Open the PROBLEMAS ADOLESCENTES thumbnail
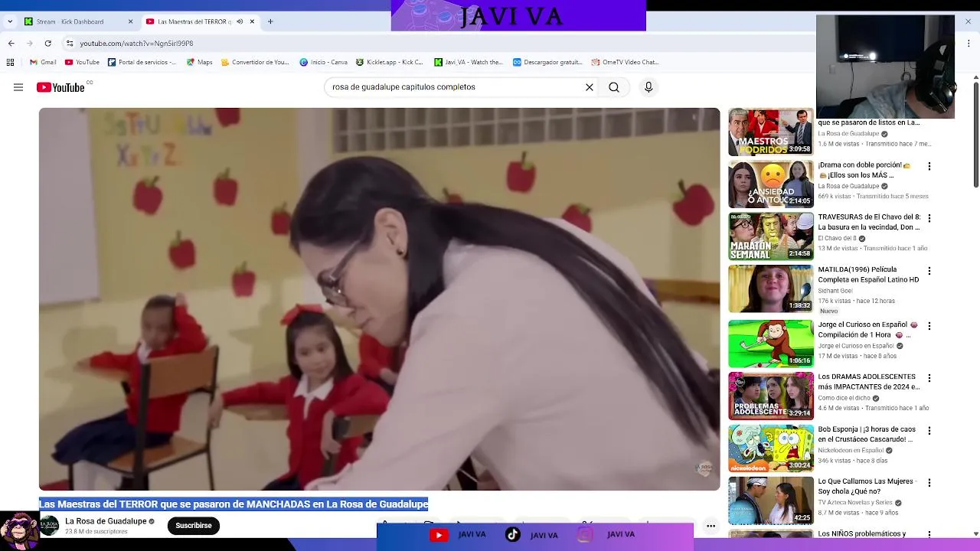The height and width of the screenshot is (551, 980). point(771,396)
